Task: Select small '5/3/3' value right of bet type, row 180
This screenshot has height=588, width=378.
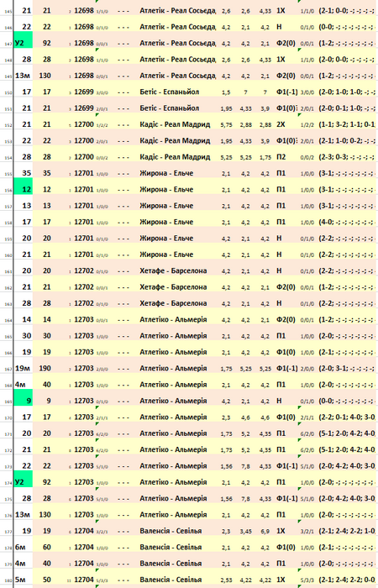Action: coord(307,580)
